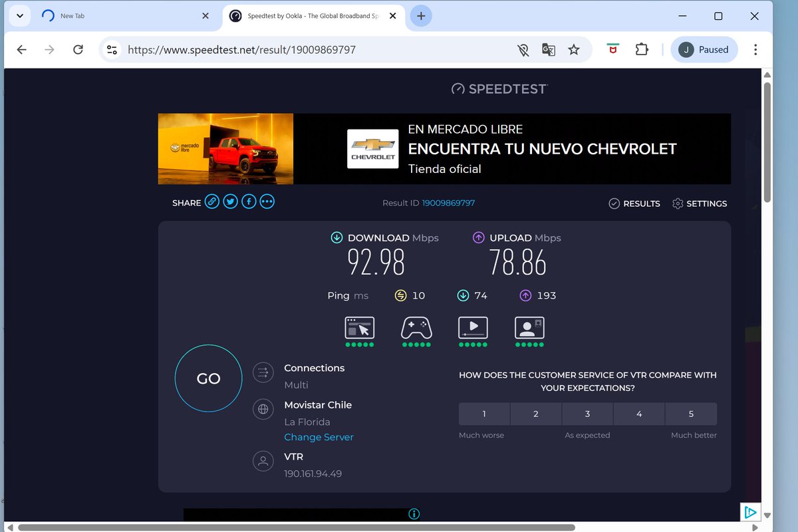The width and height of the screenshot is (798, 532).
Task: Click the download ping icon showing 74
Action: [x=464, y=295]
